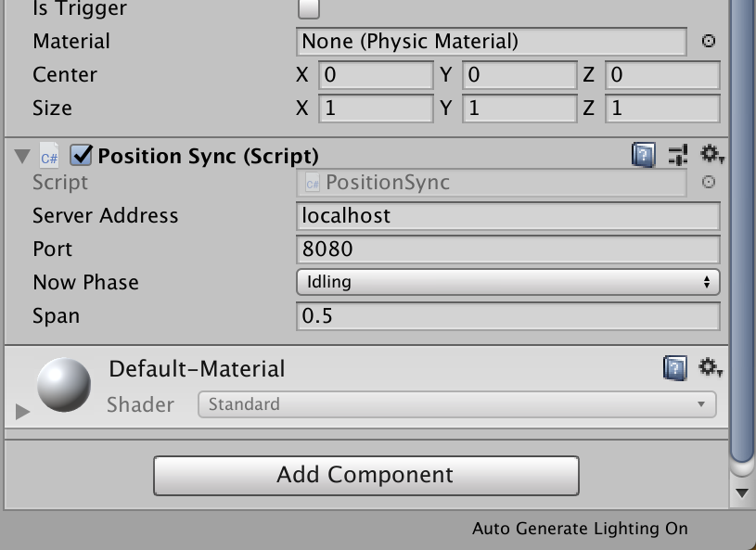The image size is (756, 550).
Task: Click the Add Component button
Action: point(366,475)
